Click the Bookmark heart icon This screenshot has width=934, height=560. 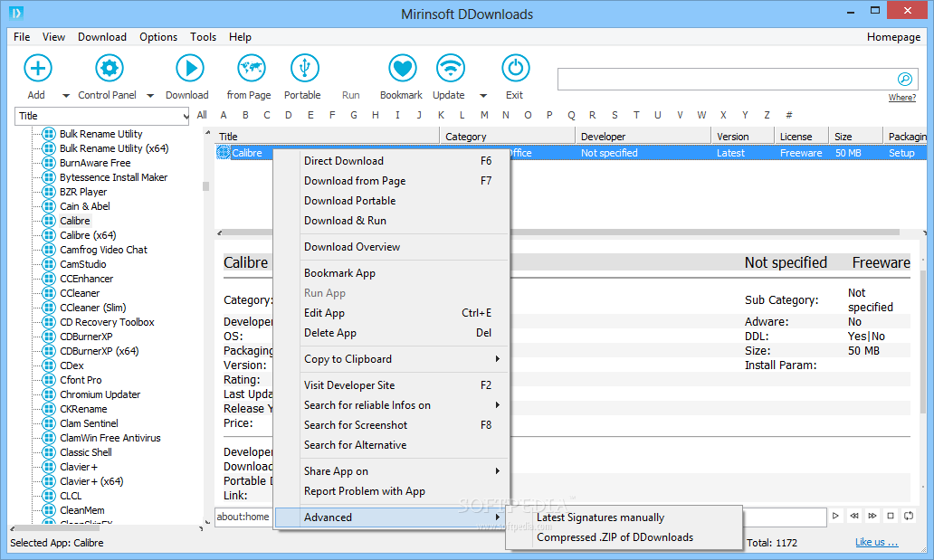[x=403, y=69]
